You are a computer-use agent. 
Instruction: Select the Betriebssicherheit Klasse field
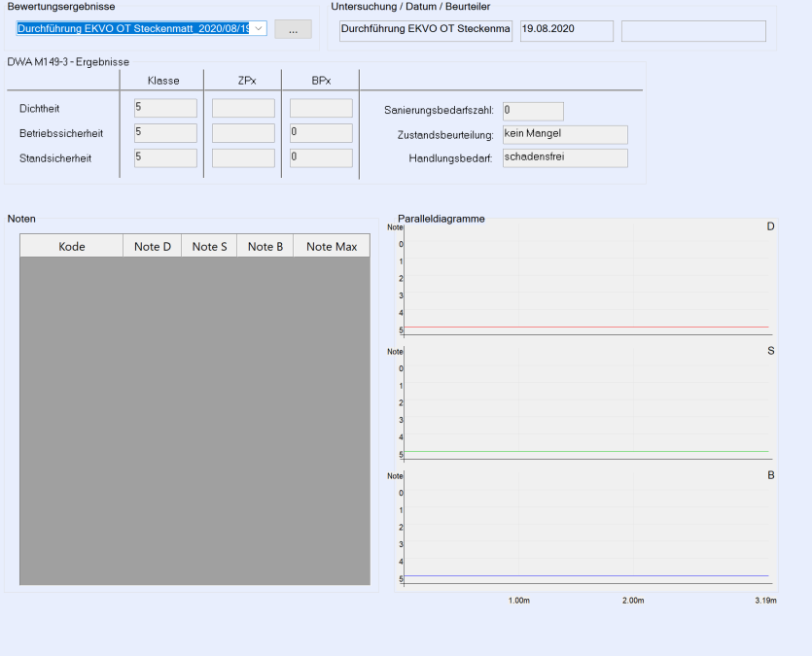click(165, 133)
